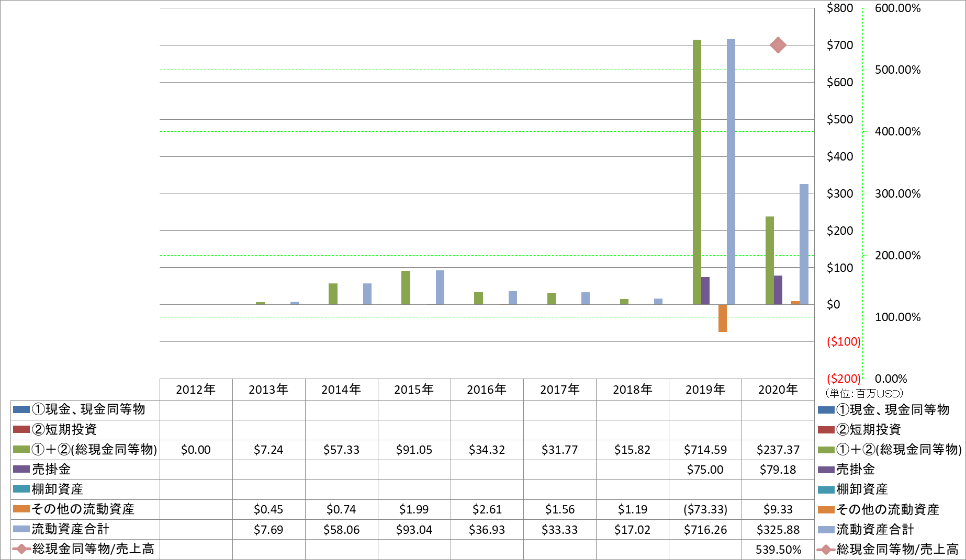Screen dimensions: 966x560
Task: Select the purple 2019 accounts receivable bar
Action: point(705,291)
